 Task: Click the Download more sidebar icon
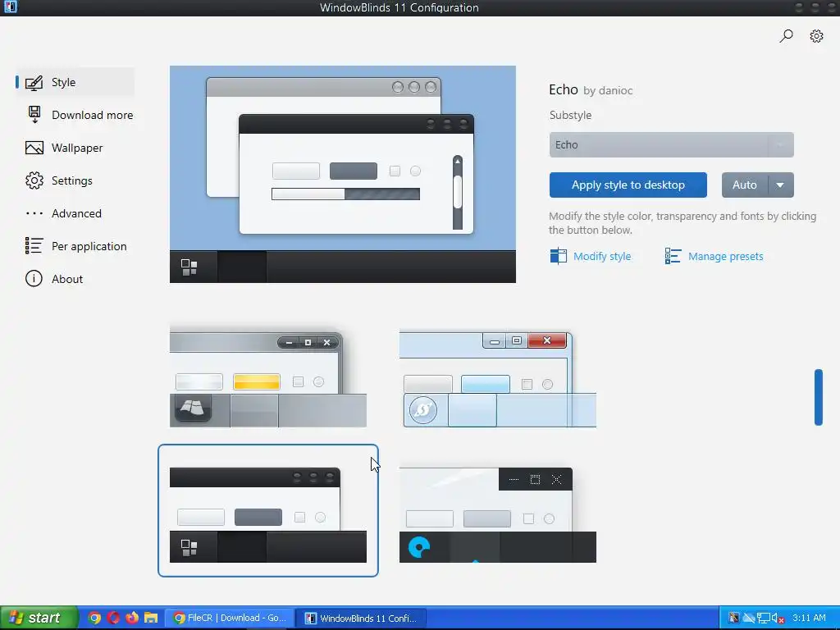[x=34, y=115]
